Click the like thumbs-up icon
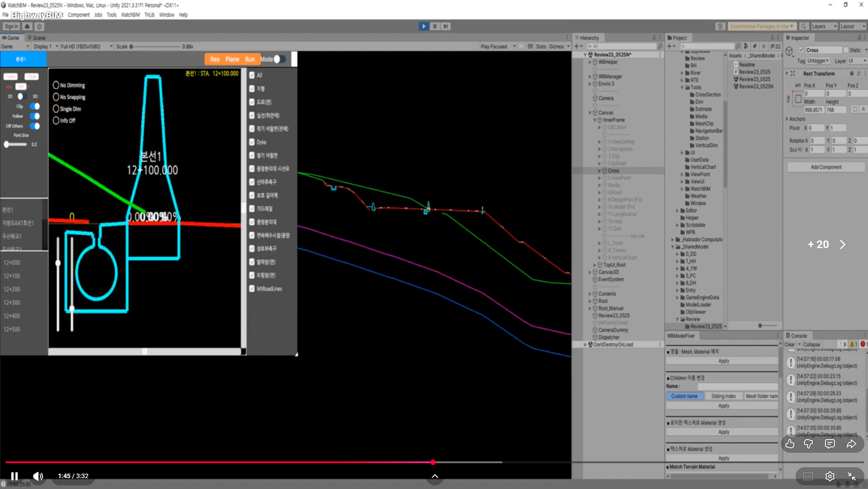Viewport: 868px width, 489px height. click(790, 444)
